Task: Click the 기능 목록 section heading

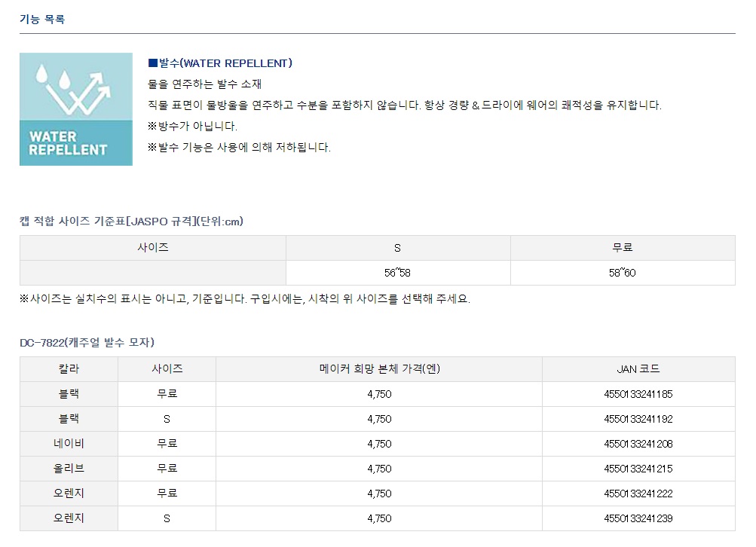Action: pos(42,19)
